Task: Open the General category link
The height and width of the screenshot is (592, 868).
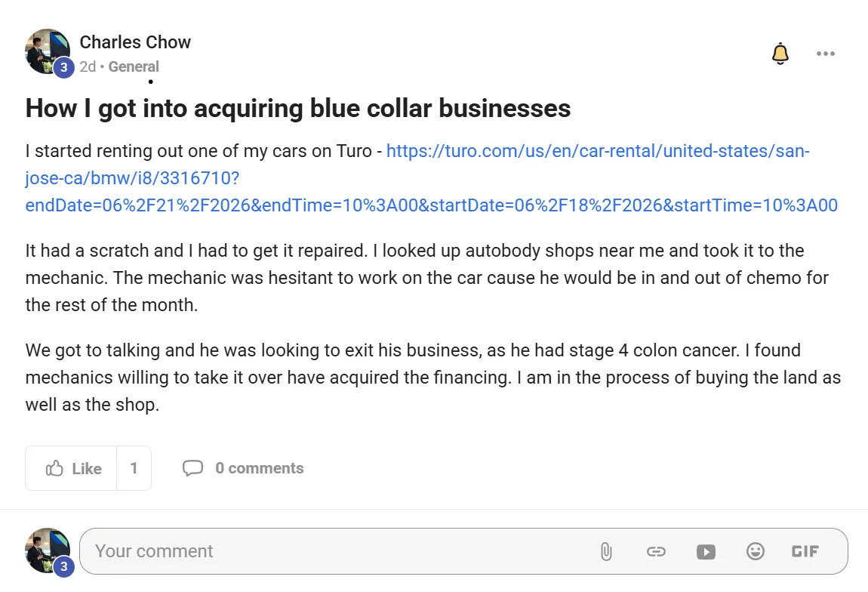Action: (134, 66)
